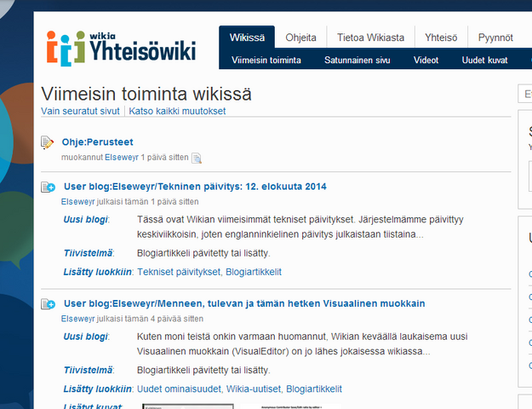Click the second added-image thumbnail at bottom

[290, 406]
